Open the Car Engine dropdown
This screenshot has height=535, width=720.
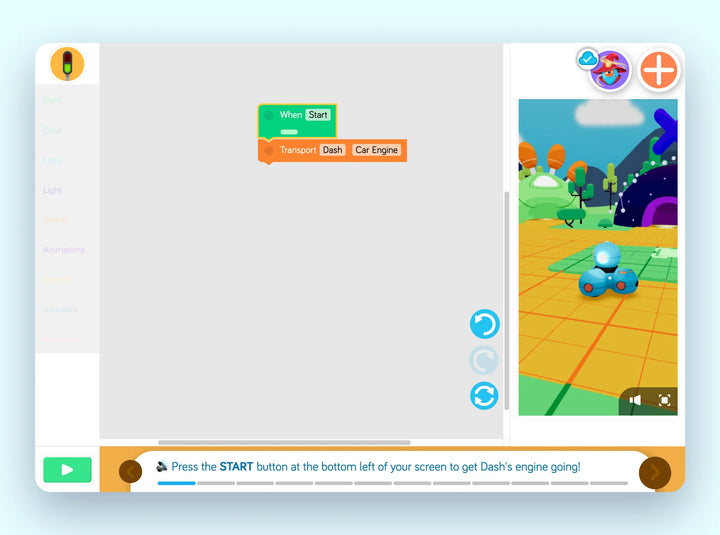click(x=376, y=150)
